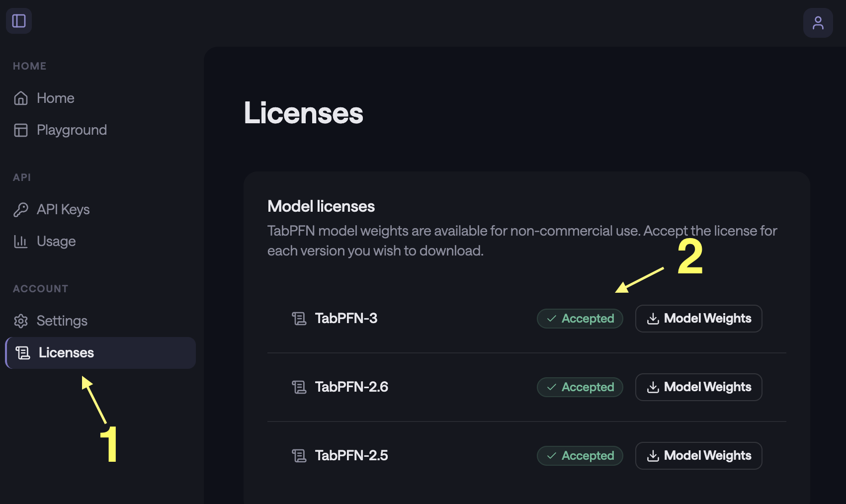The width and height of the screenshot is (846, 504).
Task: Click the Accepted badge for TabPFN-2.6
Action: click(x=580, y=387)
